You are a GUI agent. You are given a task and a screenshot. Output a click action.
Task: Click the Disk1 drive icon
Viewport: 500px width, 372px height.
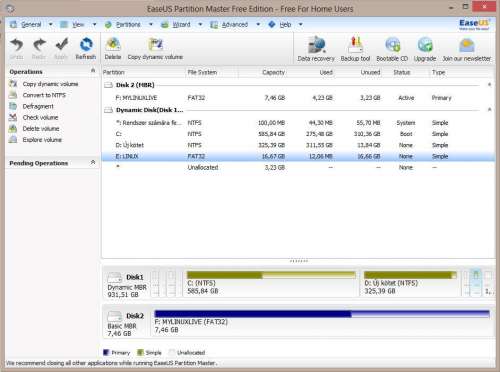pos(115,278)
